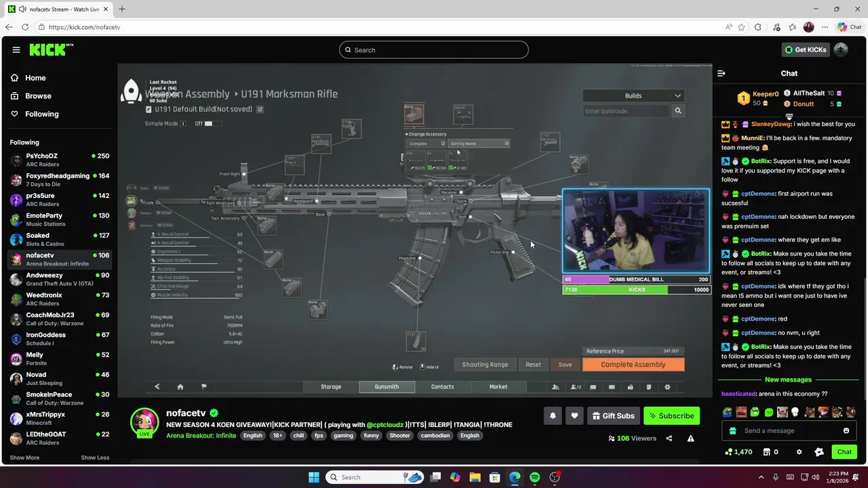Open Copilot Chat in Edge
The image size is (868, 488).
[850, 27]
